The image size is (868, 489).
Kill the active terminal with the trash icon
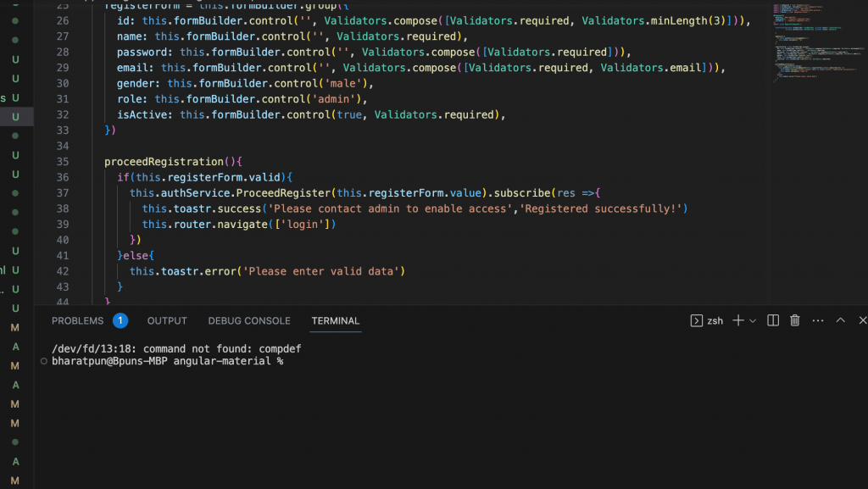coord(794,320)
